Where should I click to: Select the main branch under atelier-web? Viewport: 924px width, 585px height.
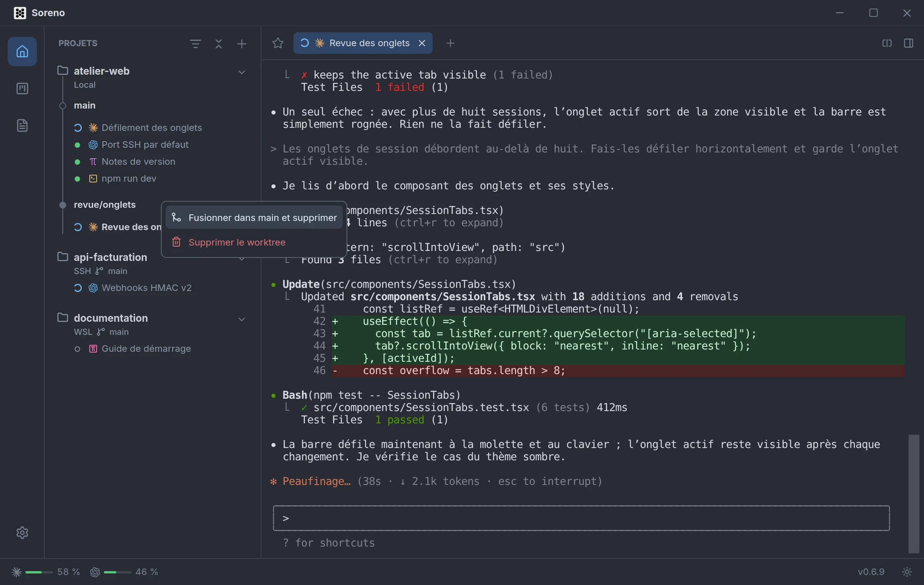click(x=85, y=105)
